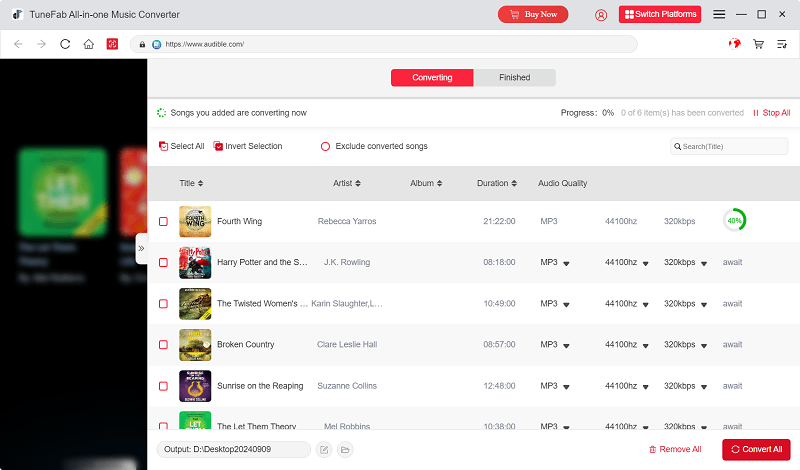Click the Output path field
This screenshot has width=800, height=470.
pyautogui.click(x=234, y=450)
